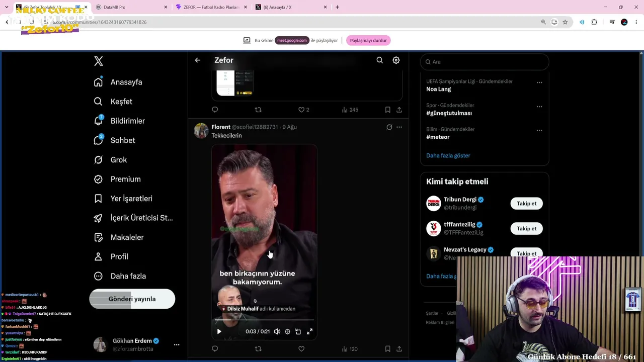Bookmark this page with the star icon
This screenshot has height=362, width=644.
click(x=565, y=22)
